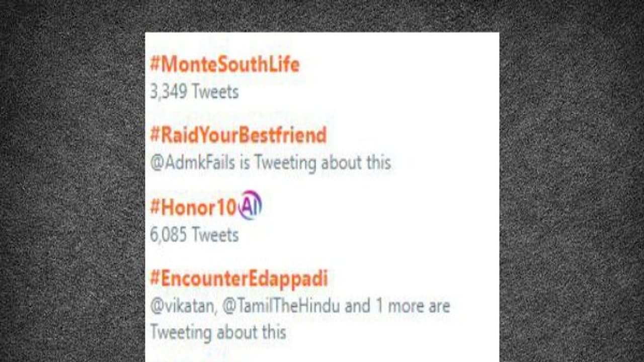The image size is (644, 362).
Task: Open the #MonteSouthLife trending hashtag
Action: (x=225, y=64)
